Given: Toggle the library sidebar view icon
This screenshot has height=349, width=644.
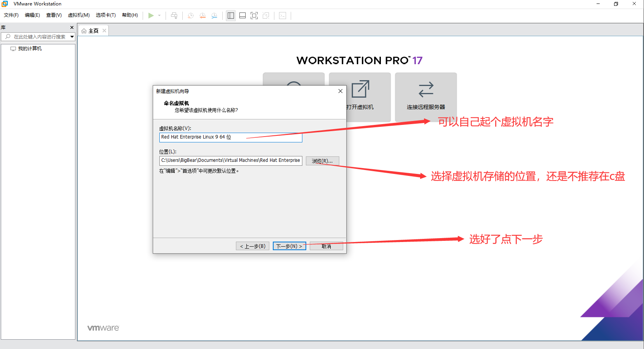Looking at the screenshot, I should 231,16.
